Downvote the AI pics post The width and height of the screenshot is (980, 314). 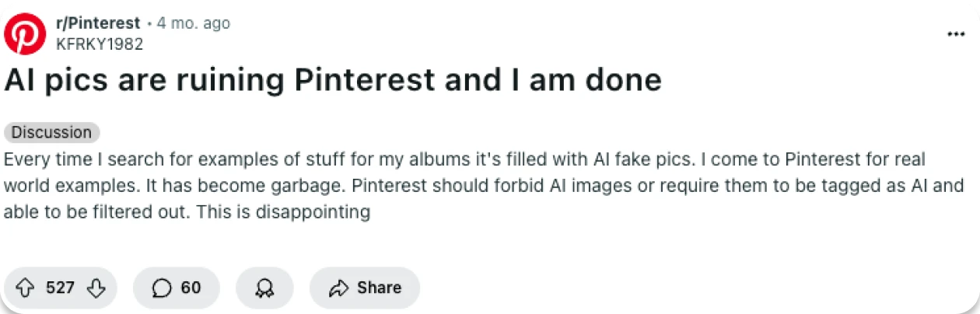[x=96, y=288]
